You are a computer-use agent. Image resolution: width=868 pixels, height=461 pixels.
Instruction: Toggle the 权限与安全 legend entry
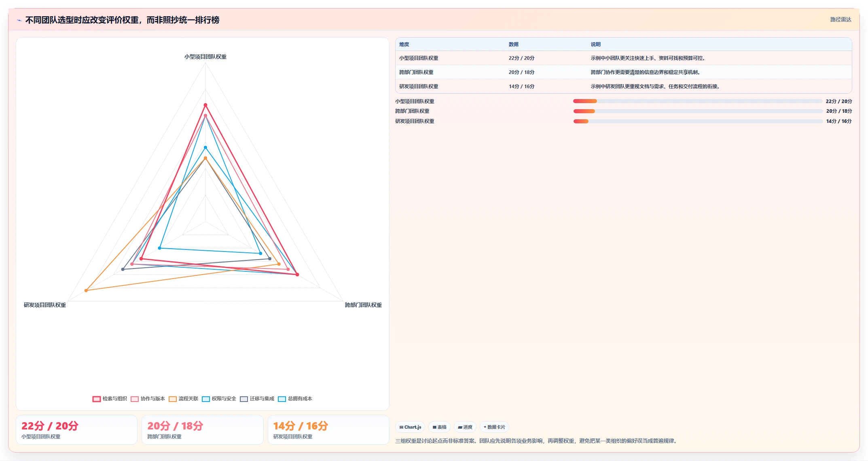tap(219, 399)
